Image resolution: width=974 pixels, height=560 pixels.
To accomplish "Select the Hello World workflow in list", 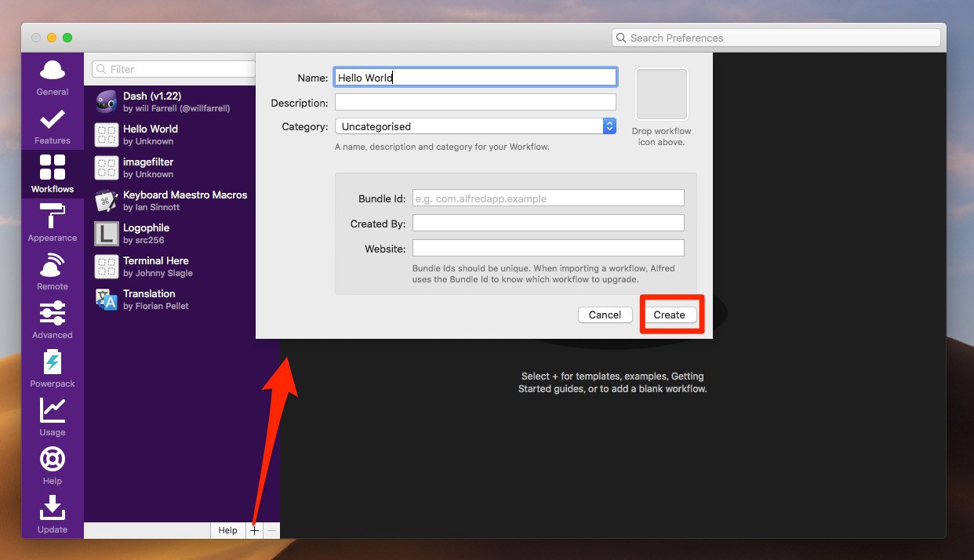I will pyautogui.click(x=170, y=135).
